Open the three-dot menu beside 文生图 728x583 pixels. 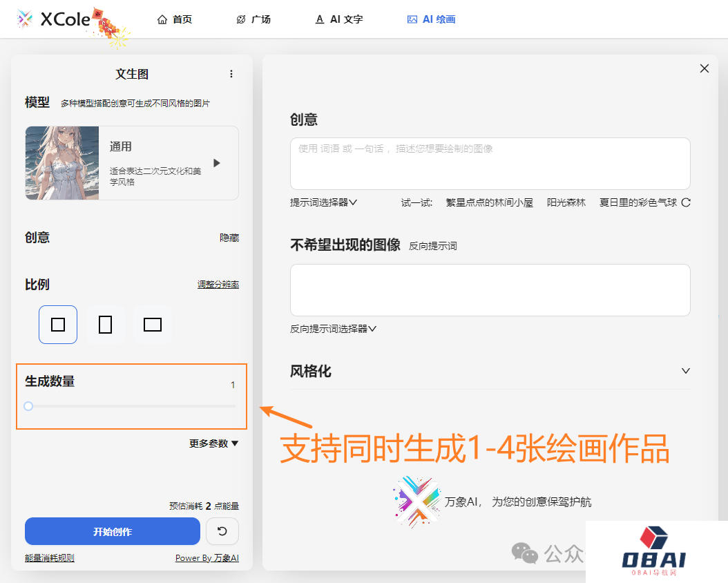tap(231, 74)
